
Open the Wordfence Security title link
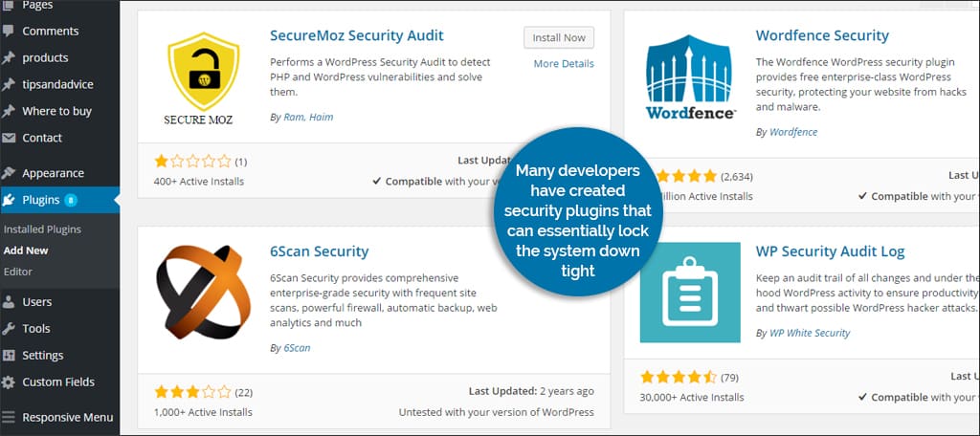(822, 35)
